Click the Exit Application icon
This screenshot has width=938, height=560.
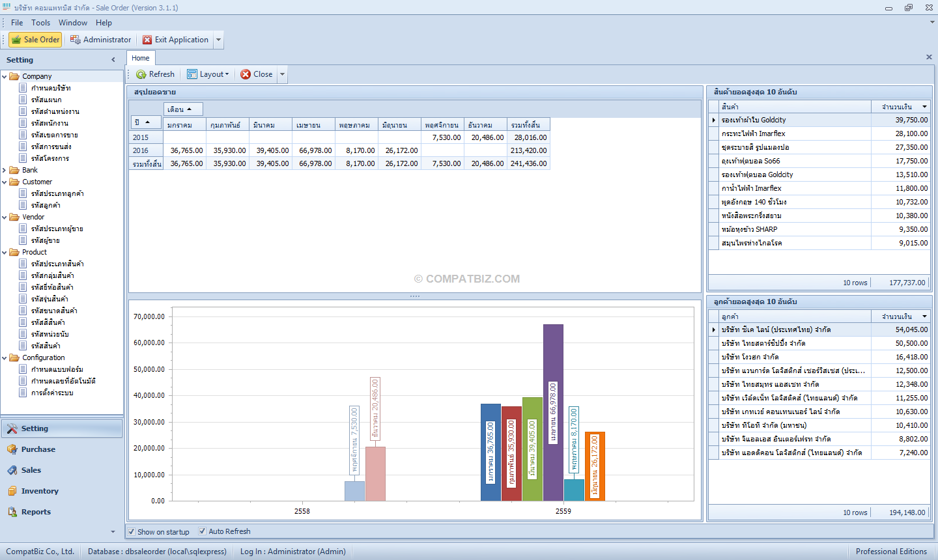(147, 40)
